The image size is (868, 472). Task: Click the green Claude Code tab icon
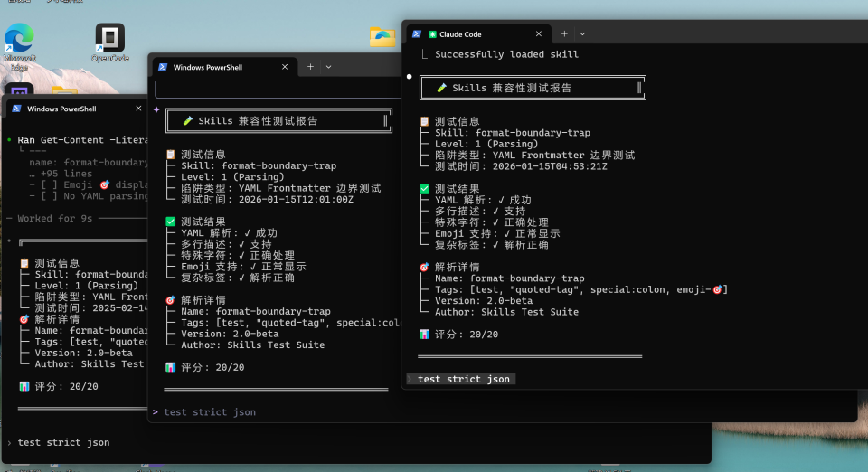[433, 34]
